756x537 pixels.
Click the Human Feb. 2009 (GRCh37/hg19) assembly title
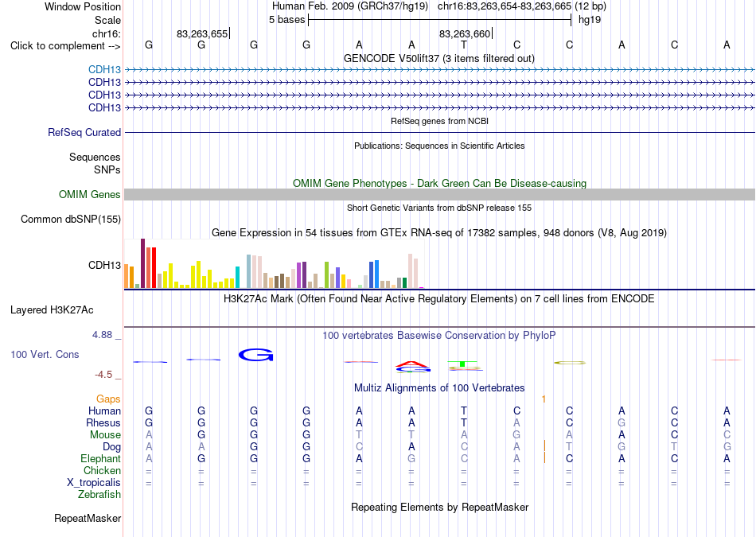[350, 6]
